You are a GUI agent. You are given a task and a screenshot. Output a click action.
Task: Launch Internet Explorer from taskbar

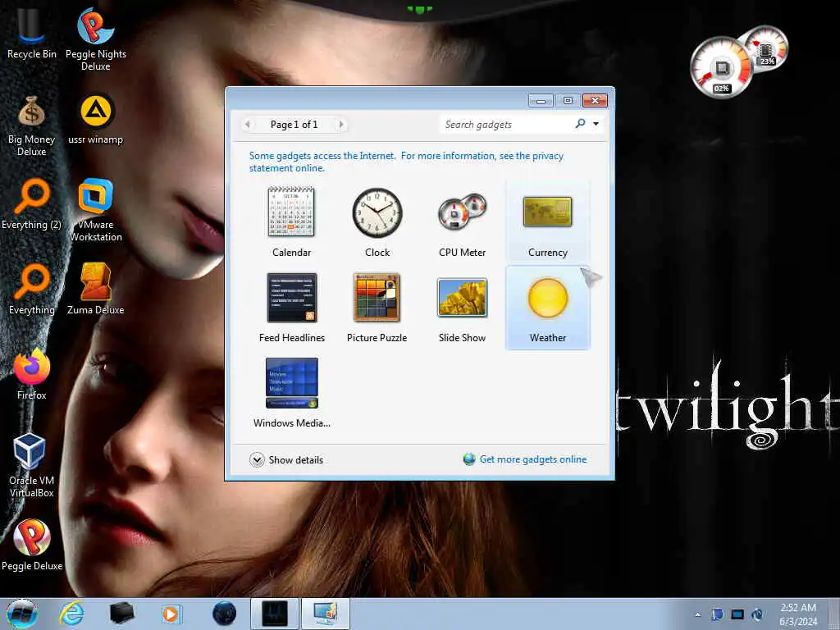coord(71,614)
